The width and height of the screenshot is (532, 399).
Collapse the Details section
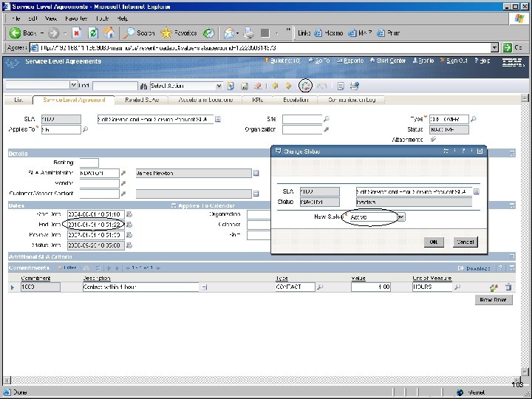[x=512, y=154]
